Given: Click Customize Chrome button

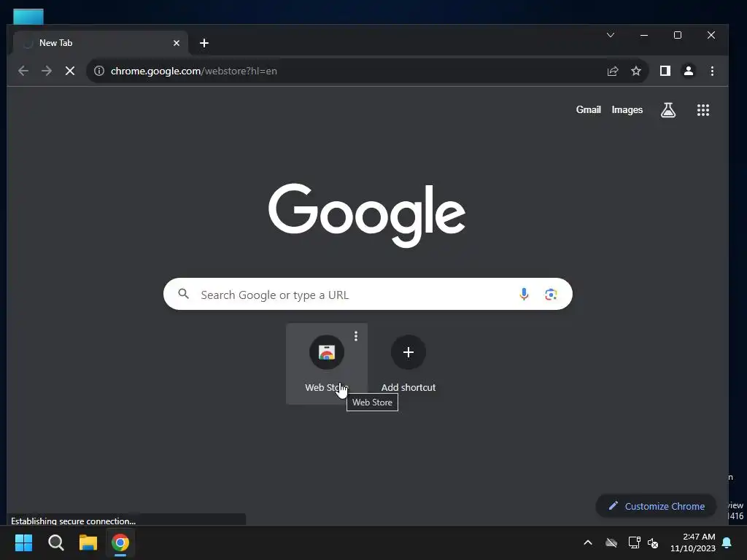Looking at the screenshot, I should coord(656,506).
